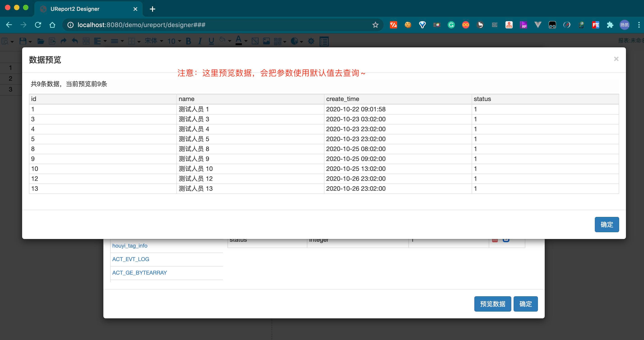Open the houyi_tag_info table link

(x=130, y=246)
